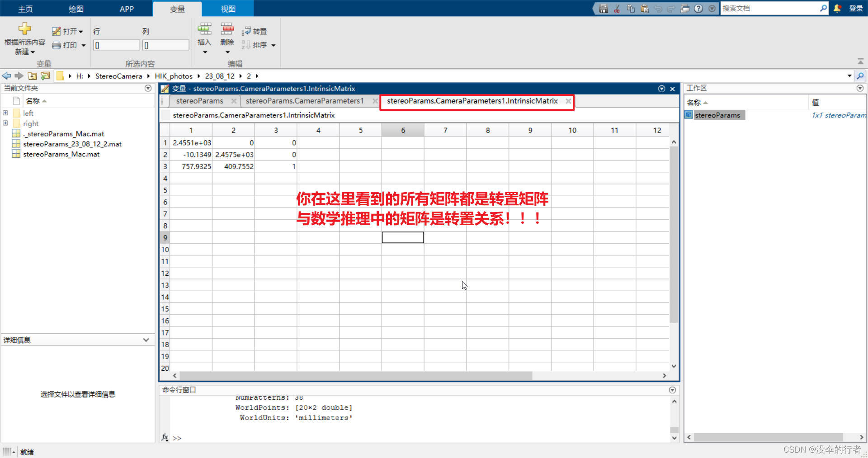Viewport: 868px width, 458px height.
Task: Click the Redo arrow icon
Action: point(671,9)
